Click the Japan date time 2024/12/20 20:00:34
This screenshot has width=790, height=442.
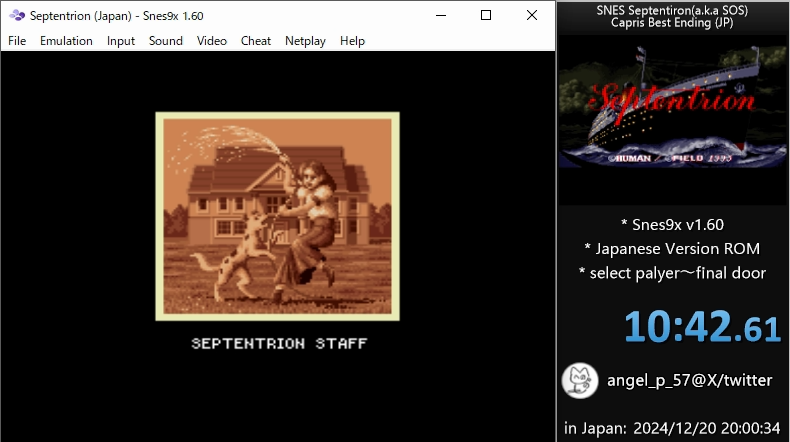pos(706,428)
